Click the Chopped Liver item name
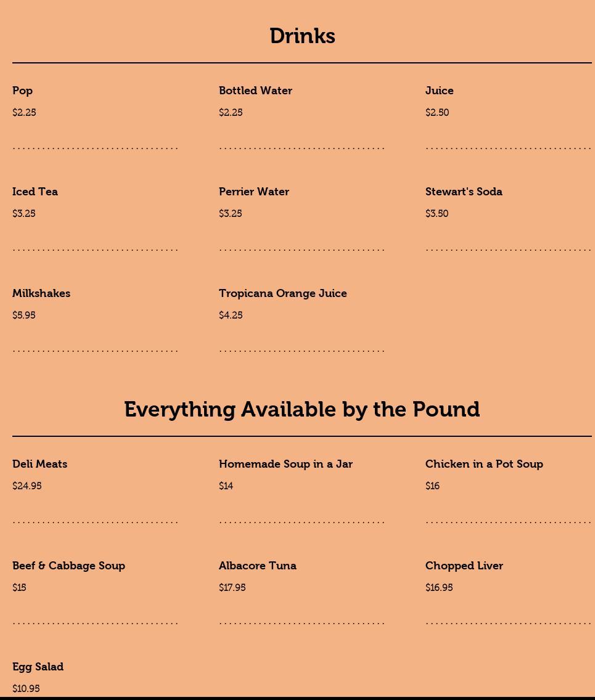The image size is (595, 700). [464, 566]
